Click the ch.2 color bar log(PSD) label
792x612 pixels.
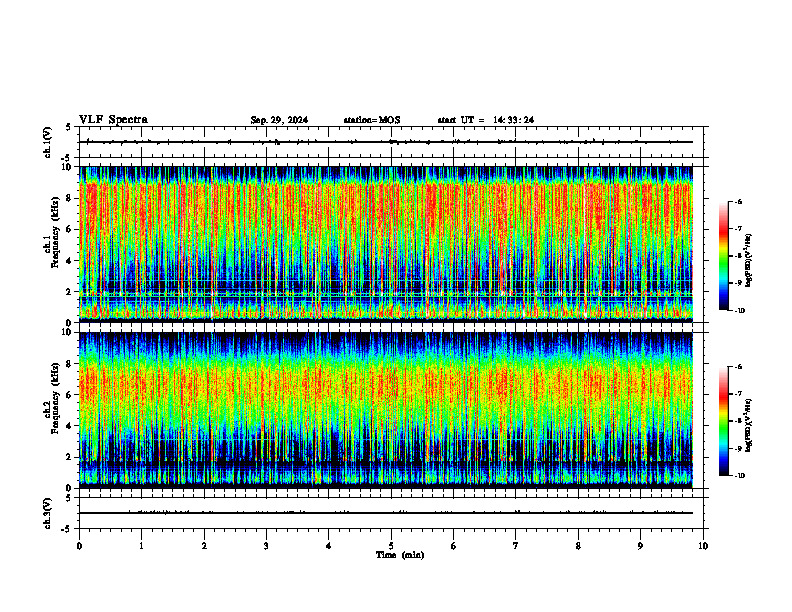point(749,425)
